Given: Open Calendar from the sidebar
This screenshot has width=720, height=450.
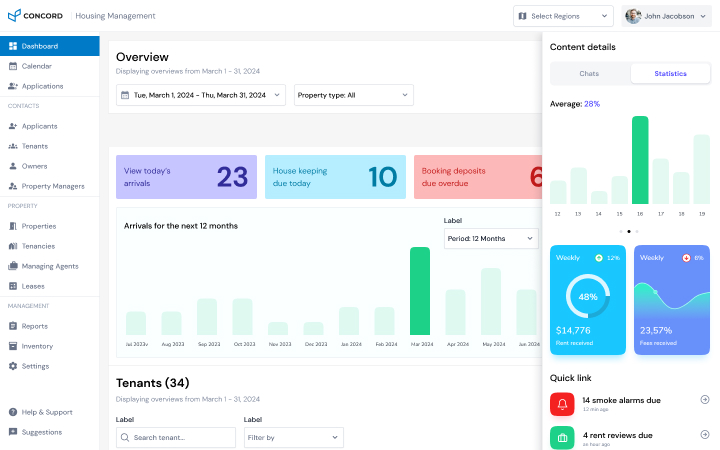Looking at the screenshot, I should [36, 66].
